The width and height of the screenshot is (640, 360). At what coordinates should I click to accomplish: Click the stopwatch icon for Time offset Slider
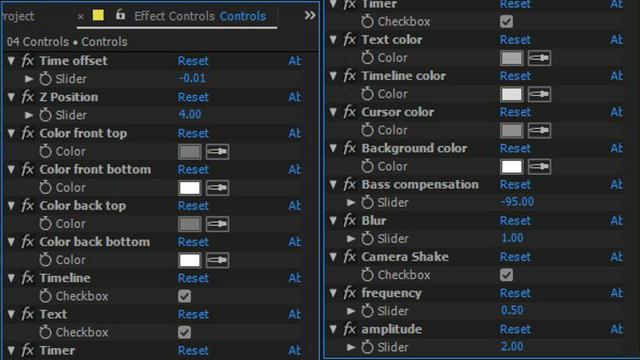click(45, 79)
